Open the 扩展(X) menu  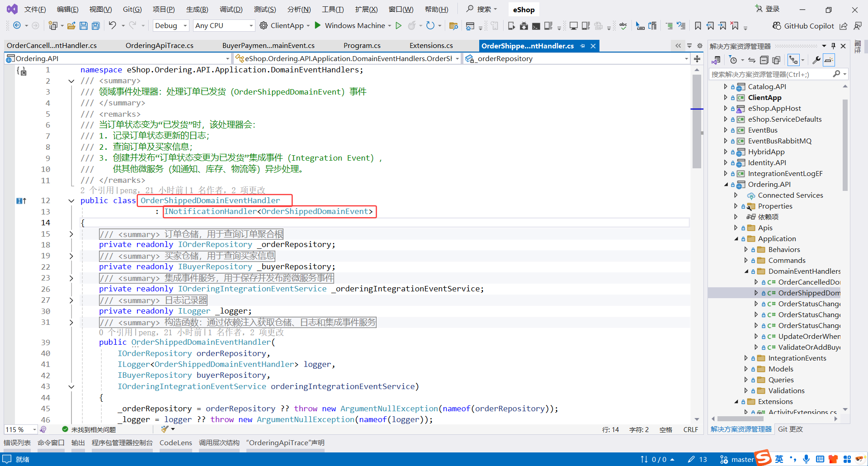pos(367,10)
